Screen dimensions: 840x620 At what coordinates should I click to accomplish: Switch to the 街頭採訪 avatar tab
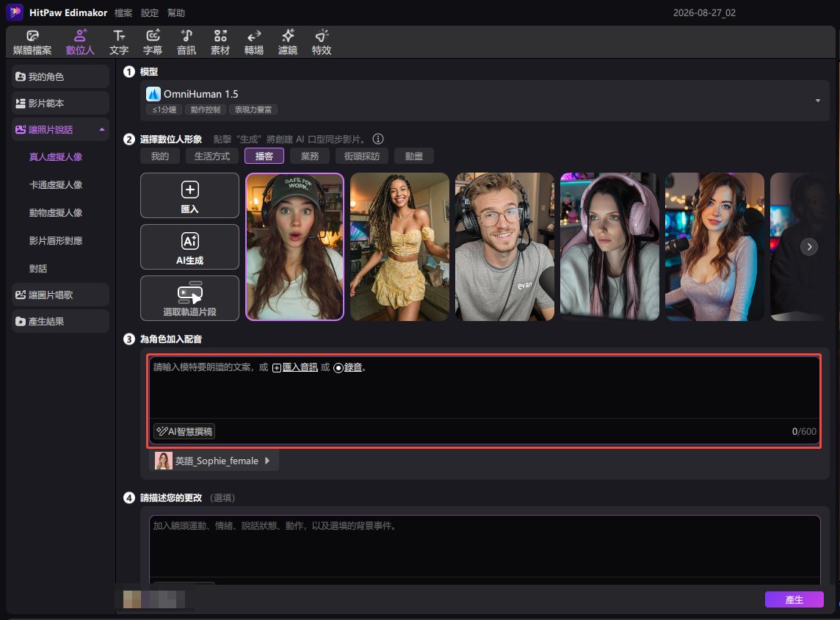[x=361, y=156]
